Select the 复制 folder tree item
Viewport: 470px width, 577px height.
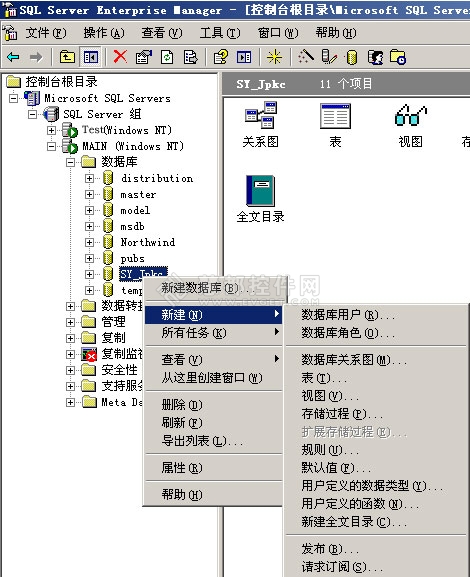[114, 338]
